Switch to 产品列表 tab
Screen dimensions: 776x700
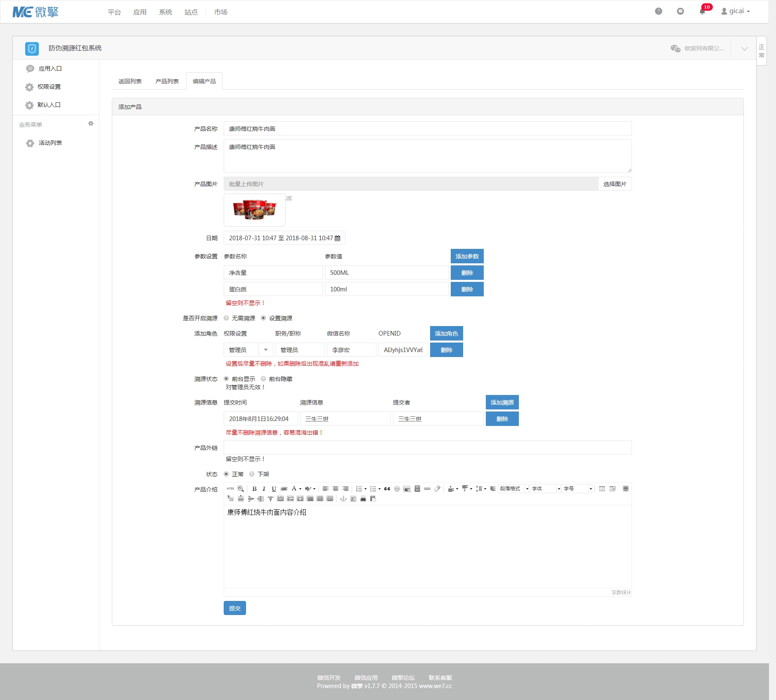click(x=167, y=81)
